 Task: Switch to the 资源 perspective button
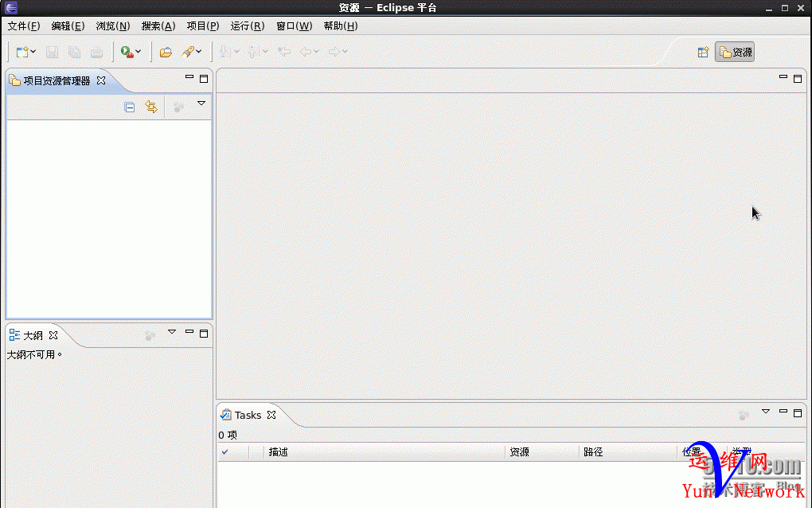(735, 53)
